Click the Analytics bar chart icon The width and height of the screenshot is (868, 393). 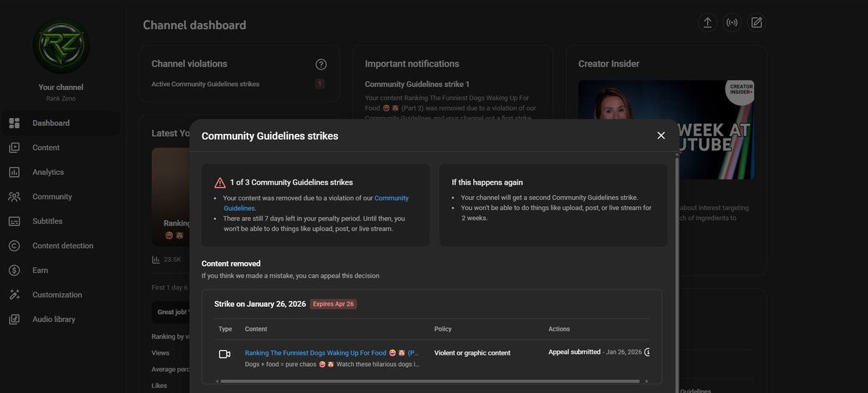pos(14,172)
